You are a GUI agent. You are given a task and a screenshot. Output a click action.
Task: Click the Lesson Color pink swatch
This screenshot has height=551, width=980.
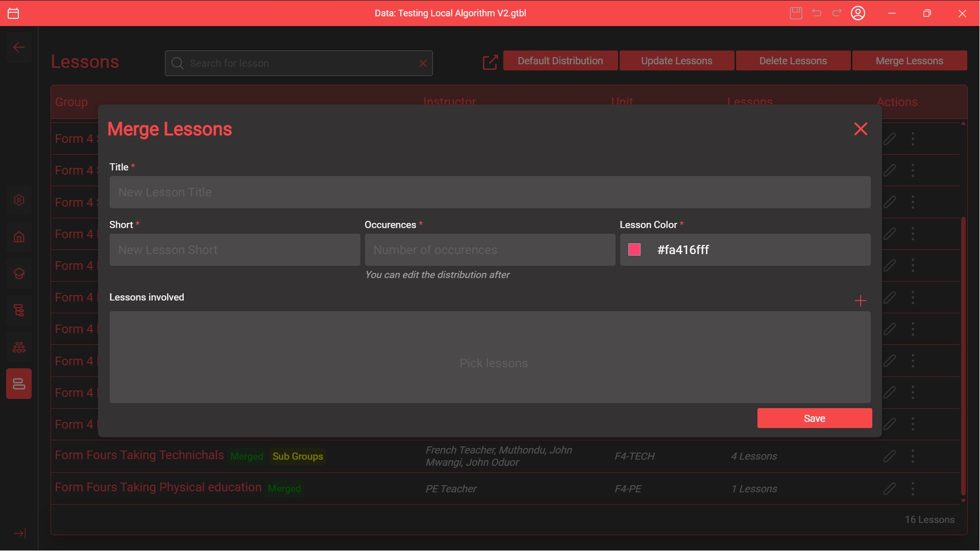(634, 249)
